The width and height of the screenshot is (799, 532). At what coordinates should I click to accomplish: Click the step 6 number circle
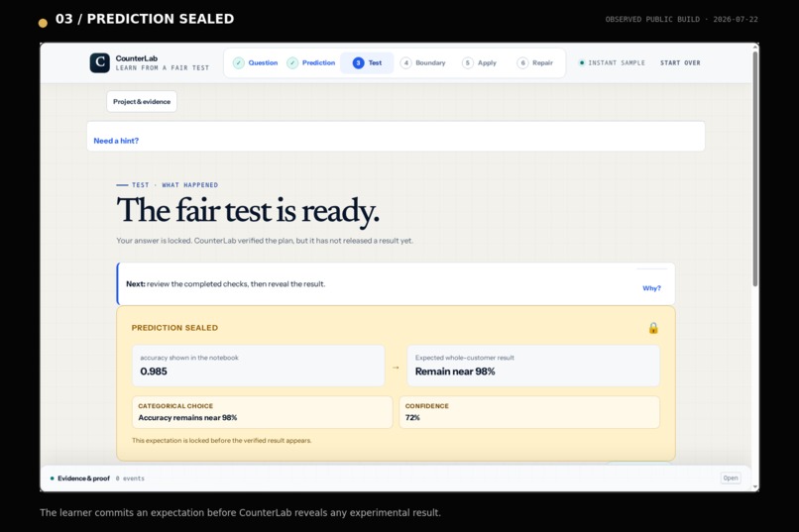[522, 63]
